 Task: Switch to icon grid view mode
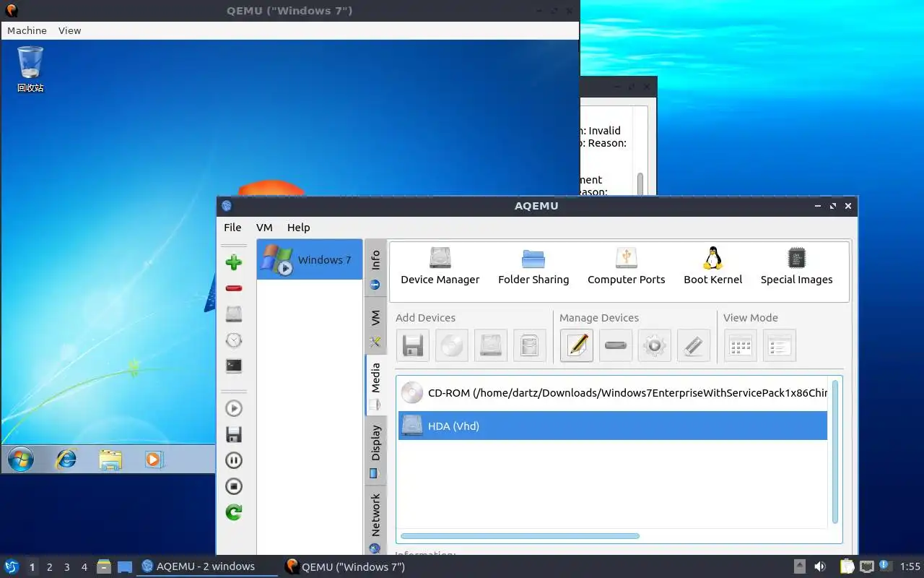coord(741,345)
